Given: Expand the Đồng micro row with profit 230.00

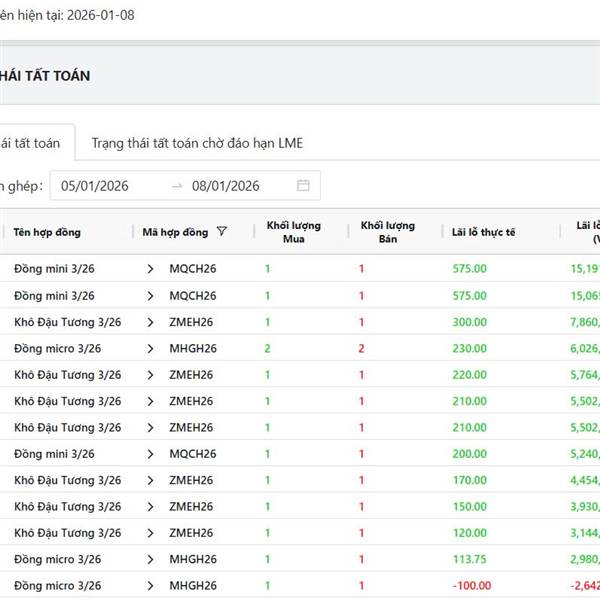Looking at the screenshot, I should (150, 348).
